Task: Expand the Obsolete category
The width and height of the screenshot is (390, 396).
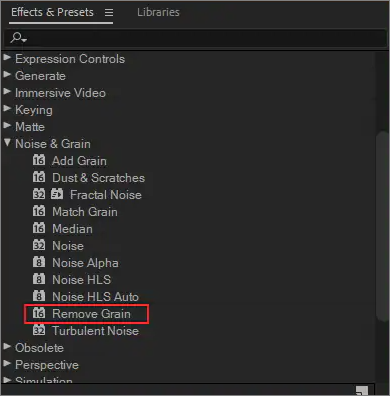Action: [7, 347]
